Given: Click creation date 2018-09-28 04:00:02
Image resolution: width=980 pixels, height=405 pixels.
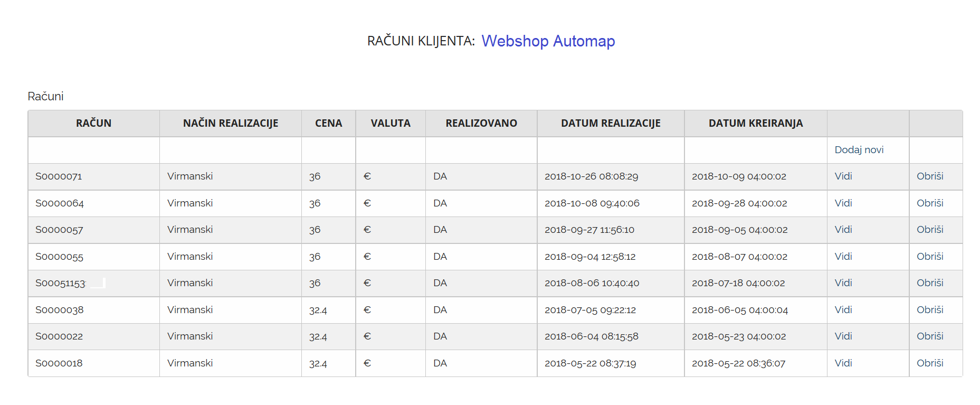Looking at the screenshot, I should coord(739,203).
